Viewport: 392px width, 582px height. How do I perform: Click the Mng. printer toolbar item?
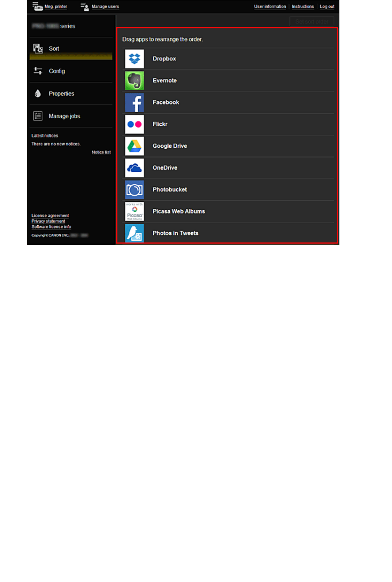50,7
